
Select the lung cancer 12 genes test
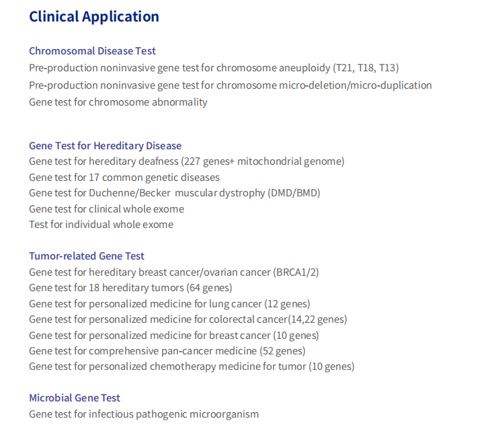[x=169, y=304]
